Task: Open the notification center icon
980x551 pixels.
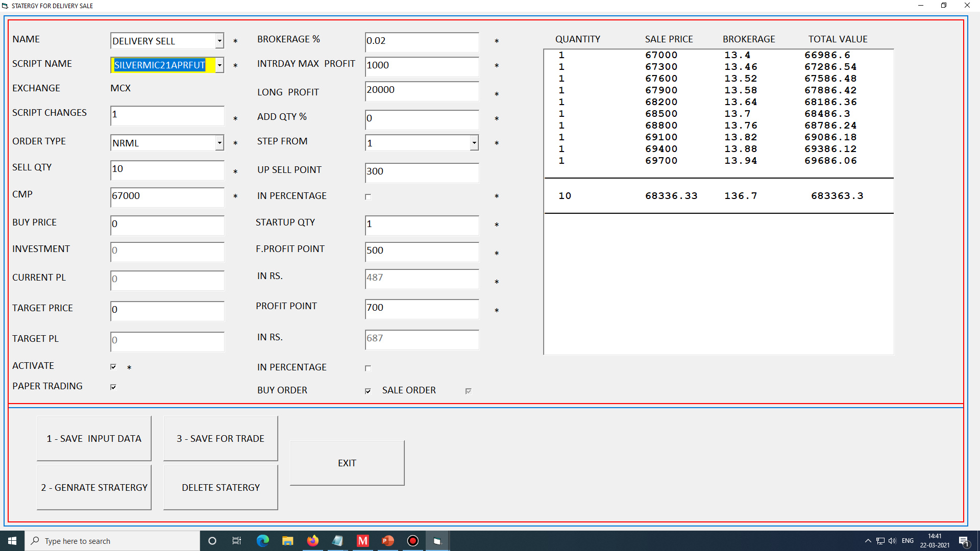Action: pos(963,541)
